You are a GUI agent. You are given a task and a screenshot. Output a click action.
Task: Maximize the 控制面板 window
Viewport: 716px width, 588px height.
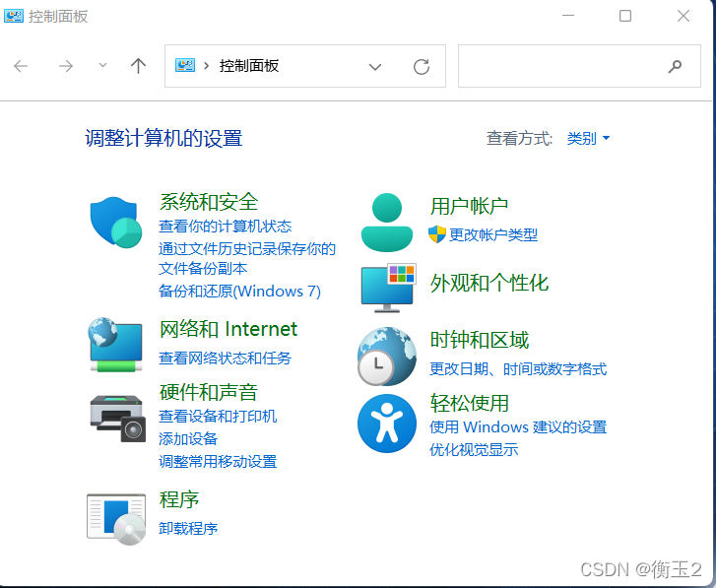click(x=625, y=16)
